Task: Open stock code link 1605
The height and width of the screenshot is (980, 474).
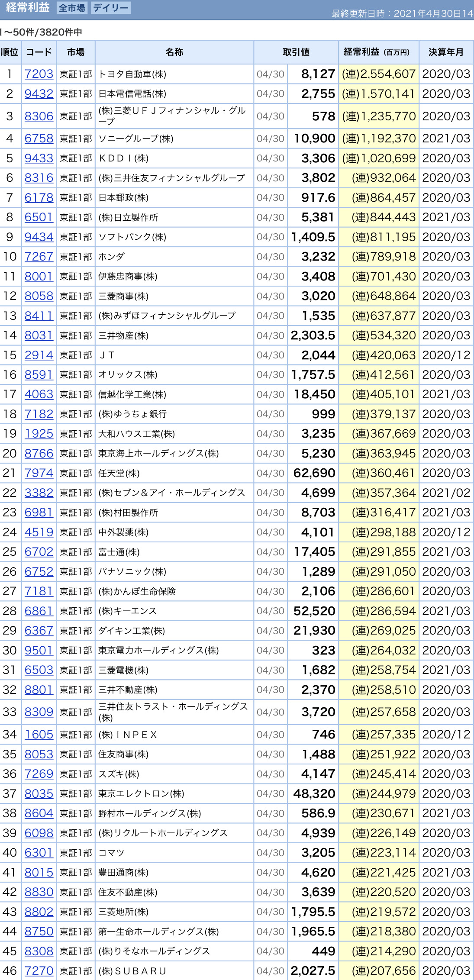Action: (39, 735)
